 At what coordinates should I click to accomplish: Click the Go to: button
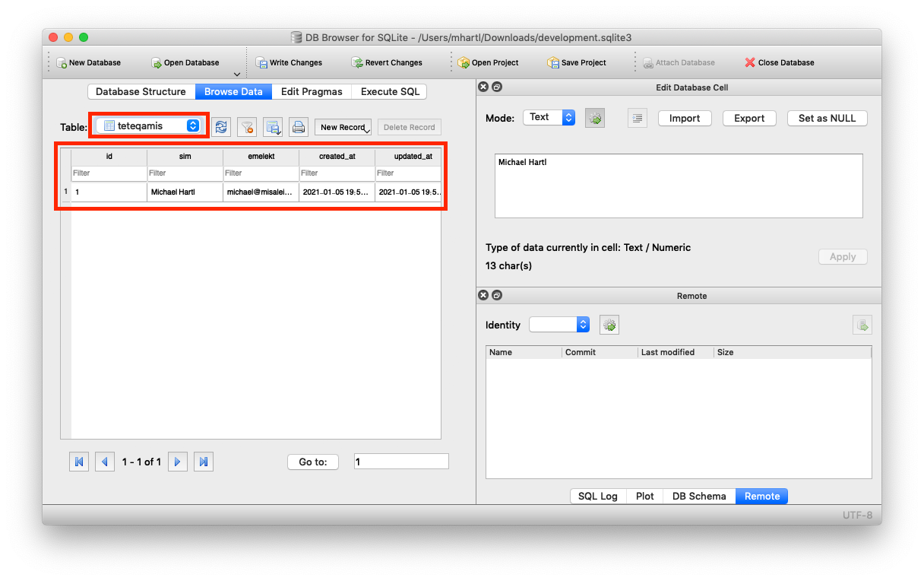tap(313, 462)
